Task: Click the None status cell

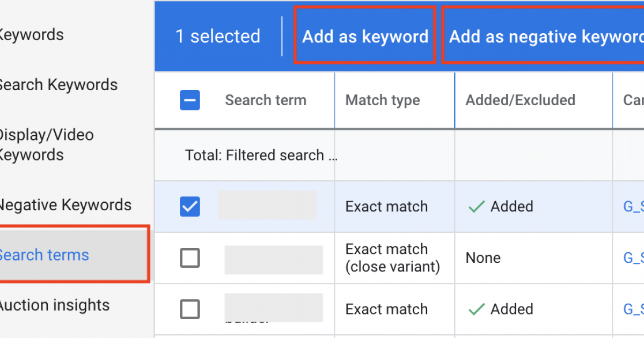Action: click(483, 258)
